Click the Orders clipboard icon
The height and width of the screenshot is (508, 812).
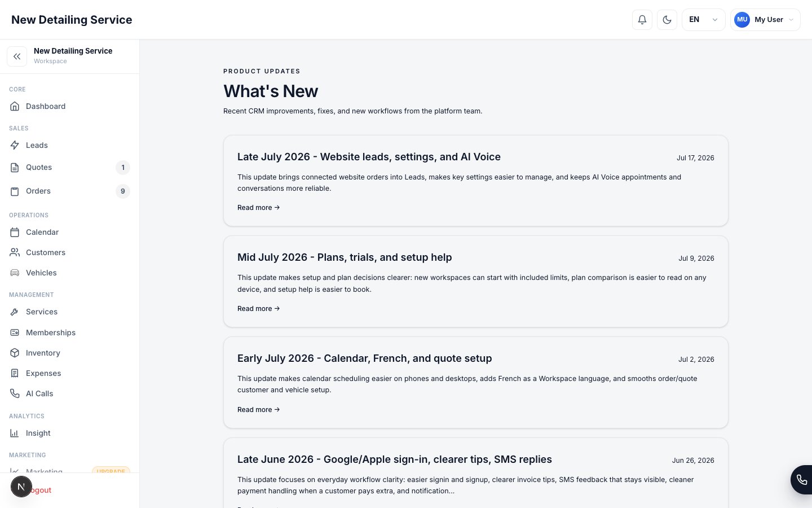[15, 191]
